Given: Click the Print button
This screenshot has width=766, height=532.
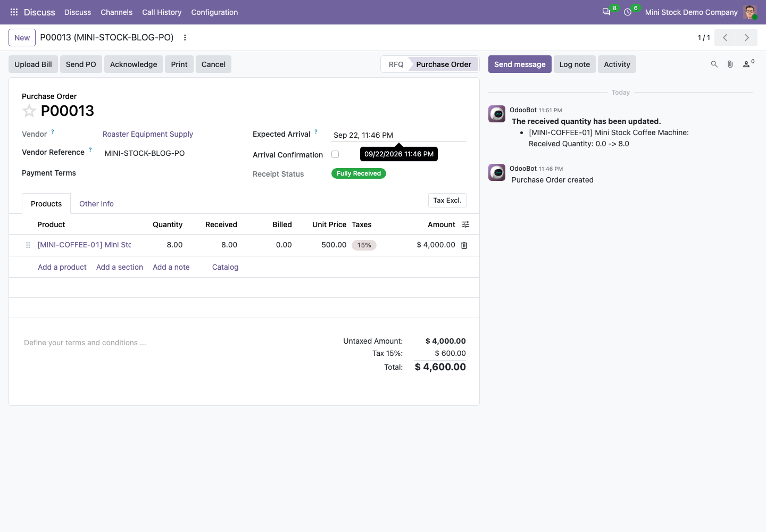Looking at the screenshot, I should tap(179, 64).
